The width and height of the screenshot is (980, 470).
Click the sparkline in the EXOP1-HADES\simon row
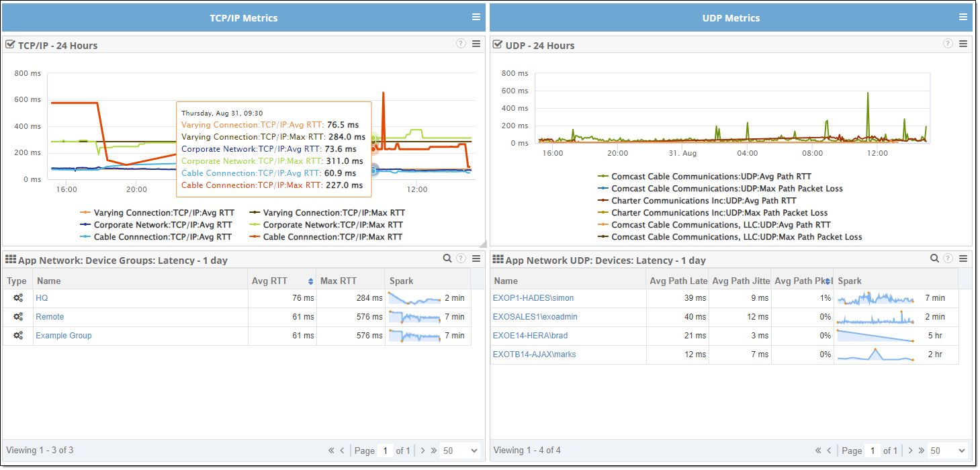point(875,298)
